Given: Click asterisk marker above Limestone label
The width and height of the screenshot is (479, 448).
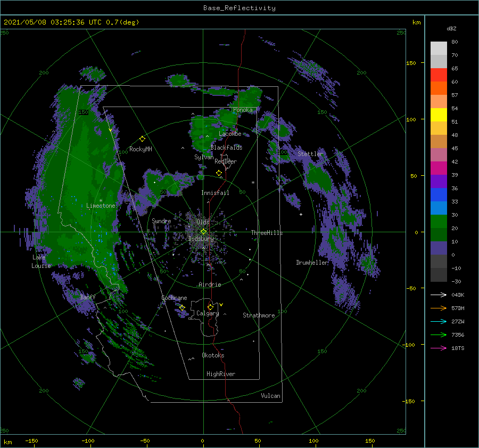Looking at the screenshot, I should click(101, 201).
